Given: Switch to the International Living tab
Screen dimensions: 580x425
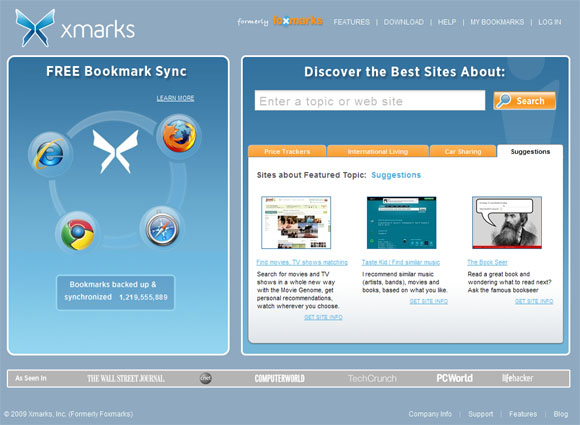Looking at the screenshot, I should tap(378, 151).
